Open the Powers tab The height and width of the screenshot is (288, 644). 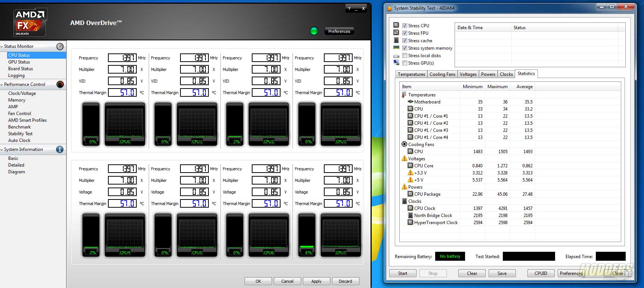tap(488, 74)
